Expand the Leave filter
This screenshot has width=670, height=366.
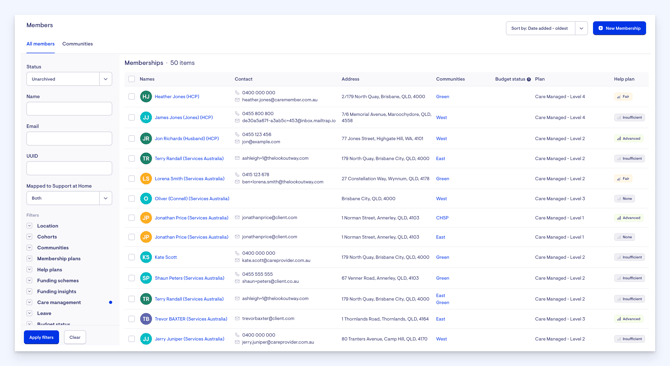pos(29,313)
